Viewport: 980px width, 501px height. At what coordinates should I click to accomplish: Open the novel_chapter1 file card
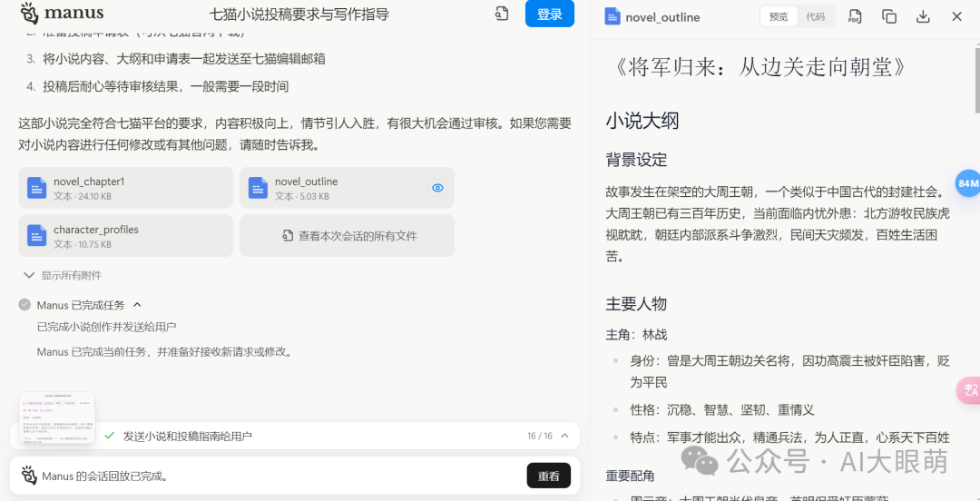125,188
